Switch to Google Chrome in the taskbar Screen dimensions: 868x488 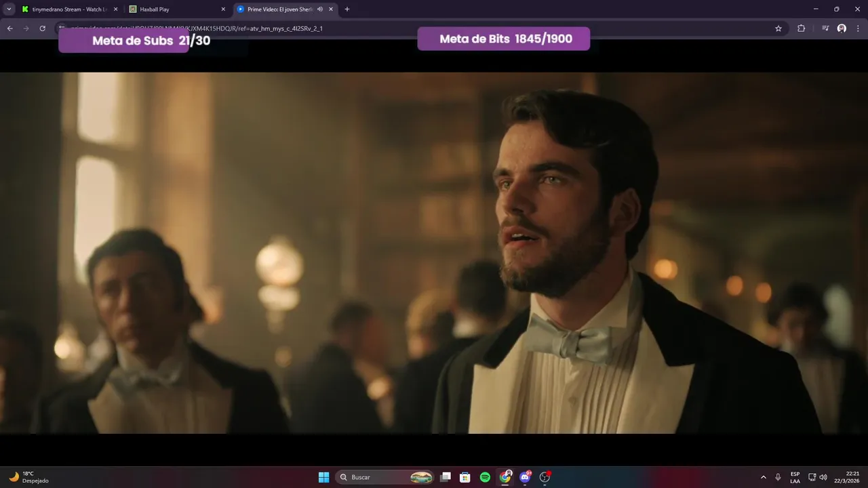(x=505, y=477)
